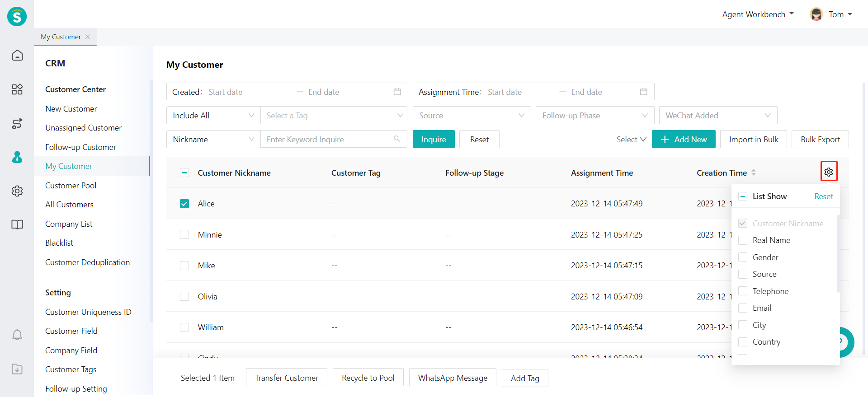The height and width of the screenshot is (397, 868).
Task: Click Add Tag button
Action: point(525,378)
